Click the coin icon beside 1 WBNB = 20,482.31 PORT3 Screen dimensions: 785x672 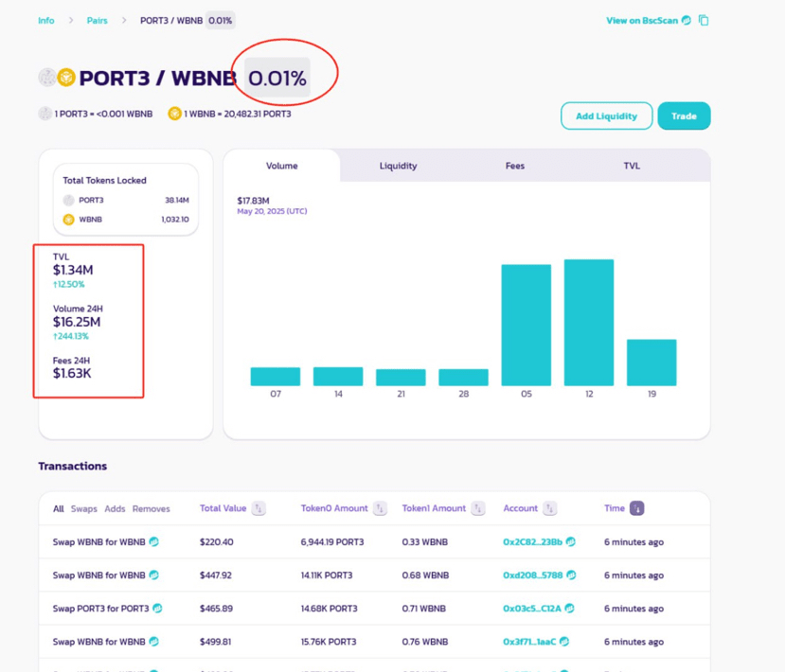(174, 115)
